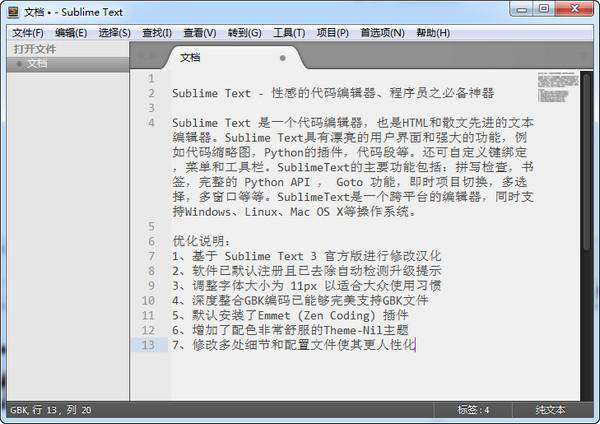This screenshot has height=424, width=600.
Task: Click the minimap preview at top right
Action: [x=558, y=87]
